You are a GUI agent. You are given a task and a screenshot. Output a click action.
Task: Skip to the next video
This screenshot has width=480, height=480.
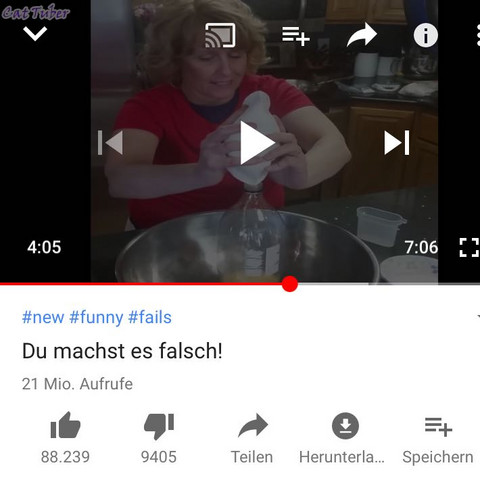pyautogui.click(x=397, y=143)
